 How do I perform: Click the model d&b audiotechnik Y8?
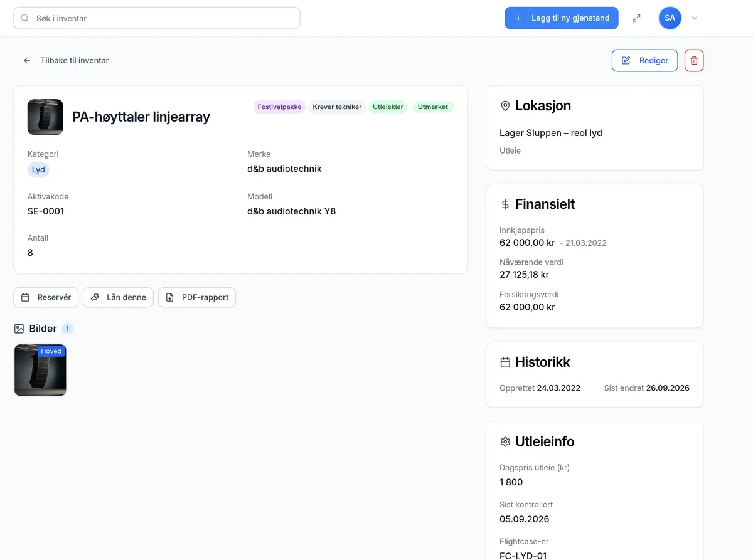point(291,211)
